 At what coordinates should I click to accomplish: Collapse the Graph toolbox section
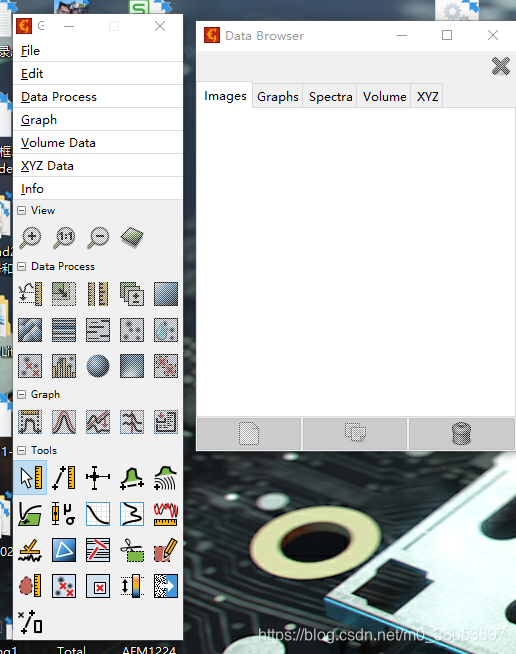[x=22, y=395]
